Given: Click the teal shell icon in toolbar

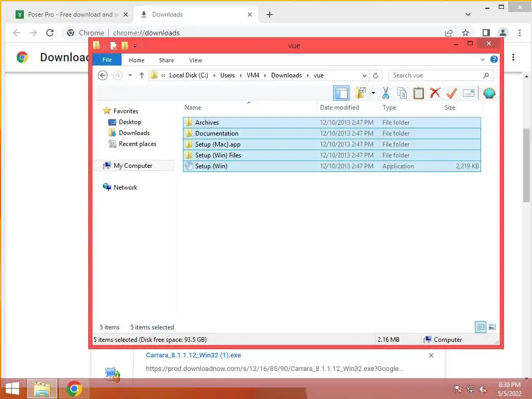Looking at the screenshot, I should click(489, 93).
